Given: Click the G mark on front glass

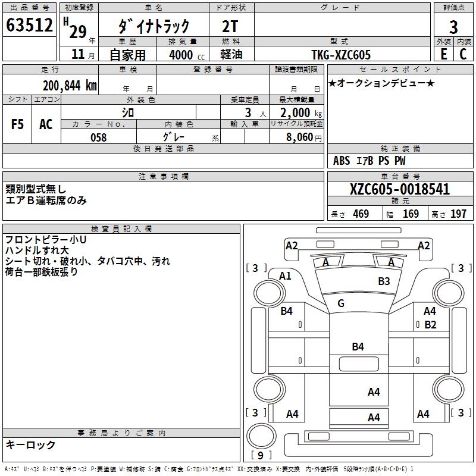Looking at the screenshot, I should pyautogui.click(x=340, y=303).
